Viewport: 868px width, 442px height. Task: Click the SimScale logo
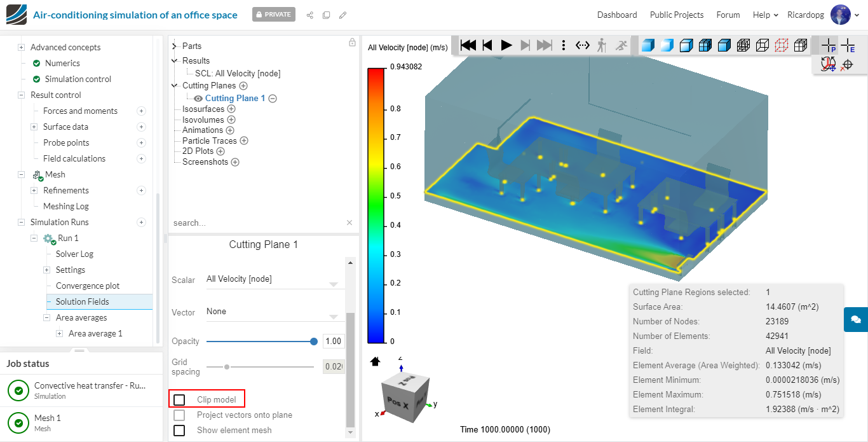pyautogui.click(x=16, y=14)
